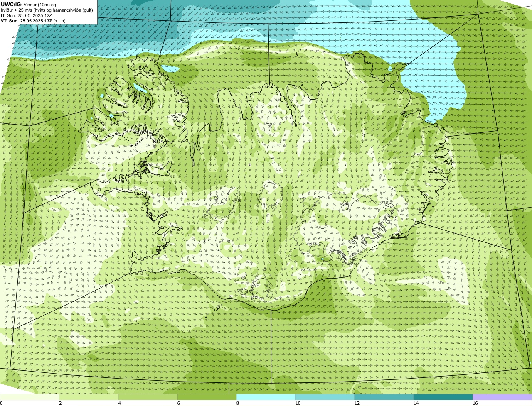The width and height of the screenshot is (532, 406).
Task: Pick the 10–12 m/s turquoise legend swatch
Action: click(x=325, y=397)
